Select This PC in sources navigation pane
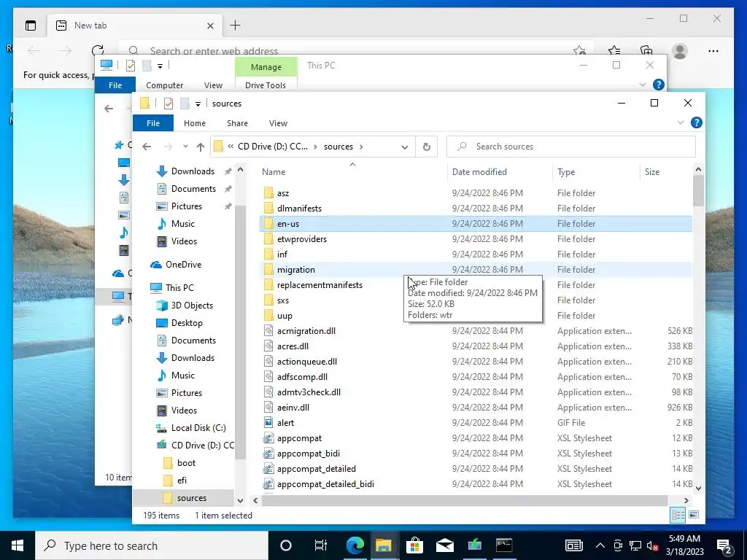The image size is (747, 560). [179, 287]
